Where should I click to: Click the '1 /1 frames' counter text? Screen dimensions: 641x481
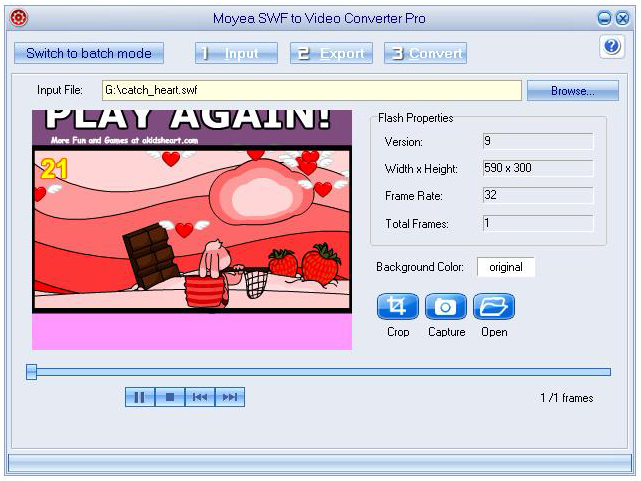click(x=567, y=398)
